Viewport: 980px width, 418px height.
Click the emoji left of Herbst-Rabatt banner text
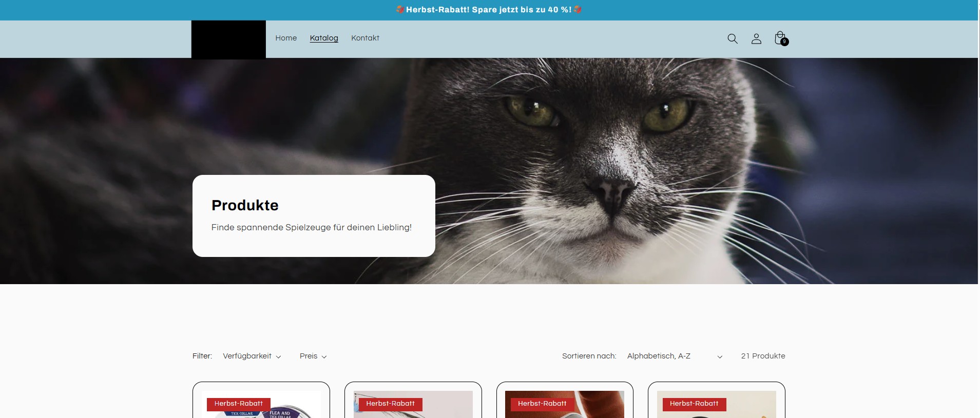click(400, 10)
